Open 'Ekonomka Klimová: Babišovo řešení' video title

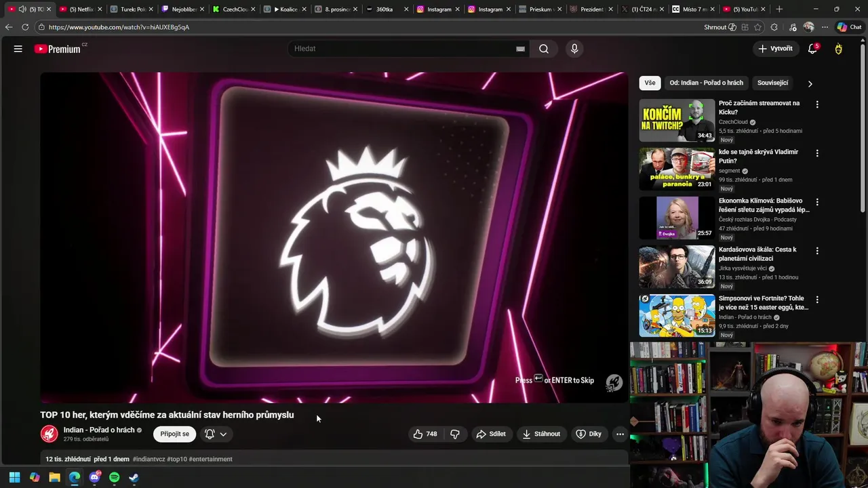tap(762, 205)
